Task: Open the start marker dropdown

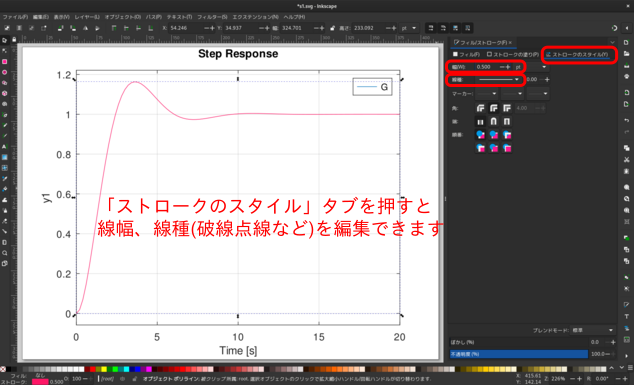Action: pos(486,94)
